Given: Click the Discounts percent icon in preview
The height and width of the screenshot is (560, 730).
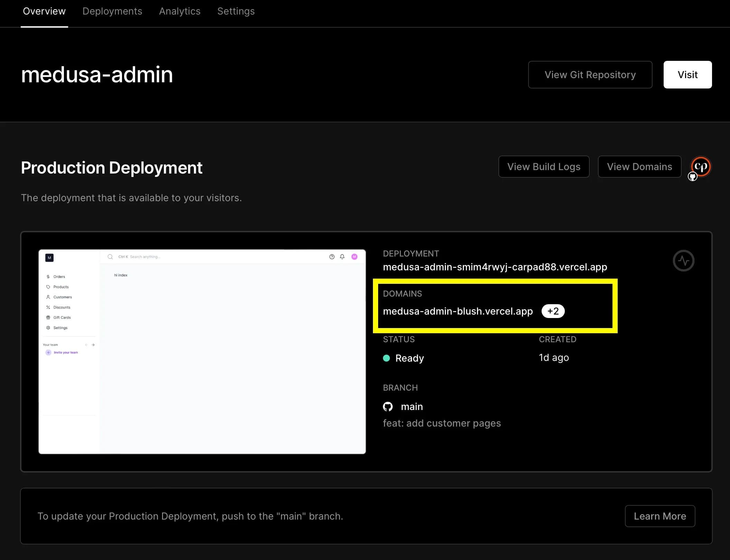Looking at the screenshot, I should pyautogui.click(x=48, y=307).
